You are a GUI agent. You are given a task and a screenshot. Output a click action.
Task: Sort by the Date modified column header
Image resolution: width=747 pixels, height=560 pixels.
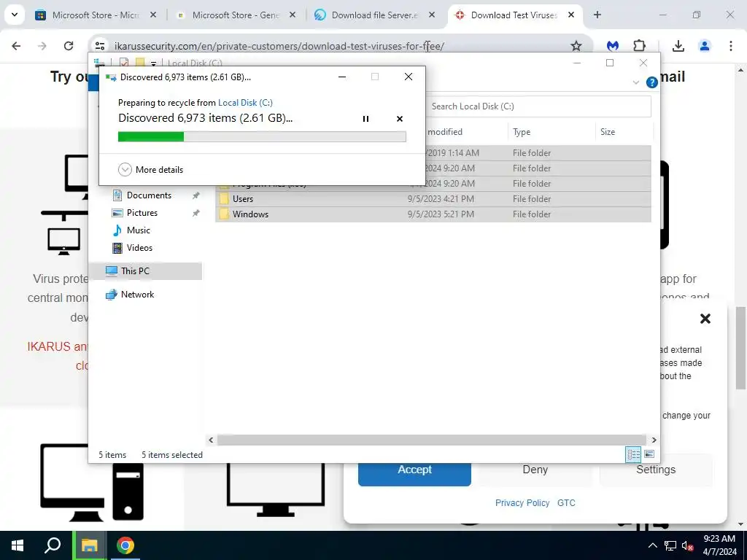[x=465, y=132]
